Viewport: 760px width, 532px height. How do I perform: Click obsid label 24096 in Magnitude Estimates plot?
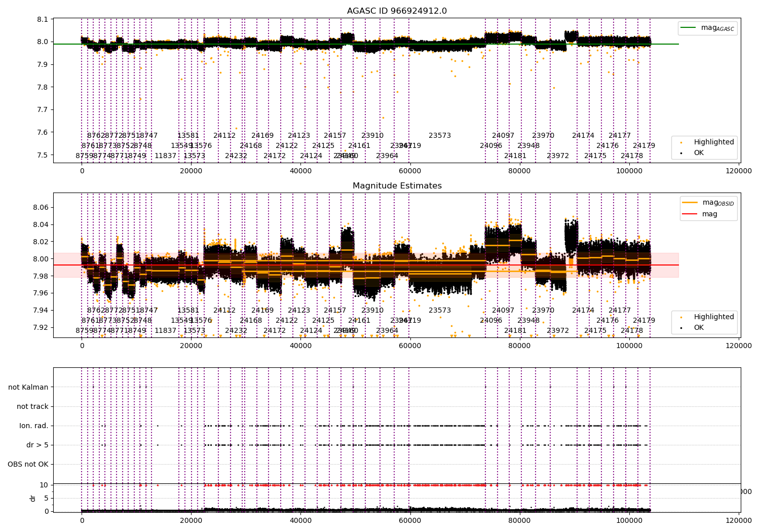coord(491,321)
